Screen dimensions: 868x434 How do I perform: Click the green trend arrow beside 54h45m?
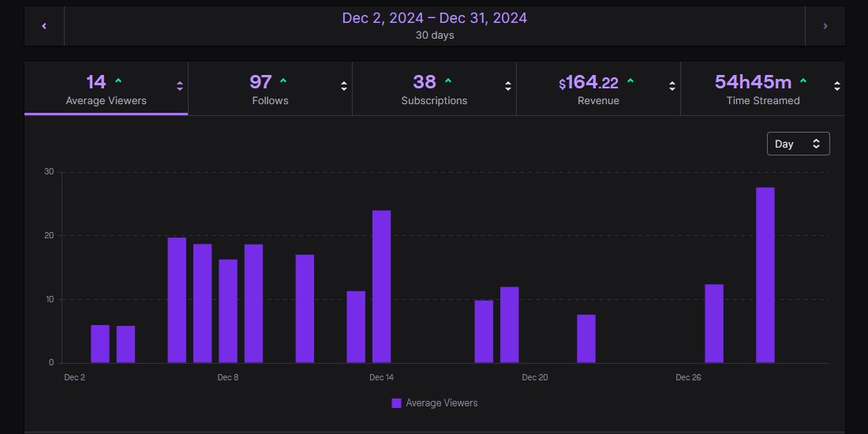click(x=803, y=81)
